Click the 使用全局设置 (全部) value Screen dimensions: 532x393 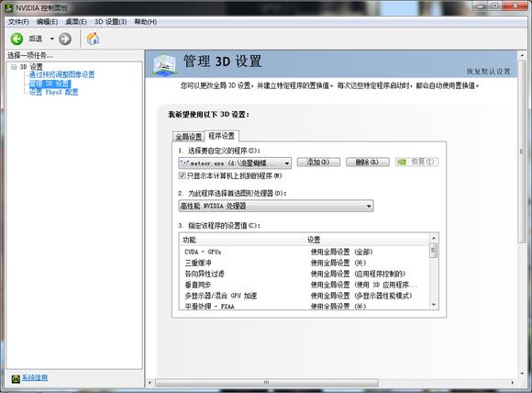[x=341, y=252]
